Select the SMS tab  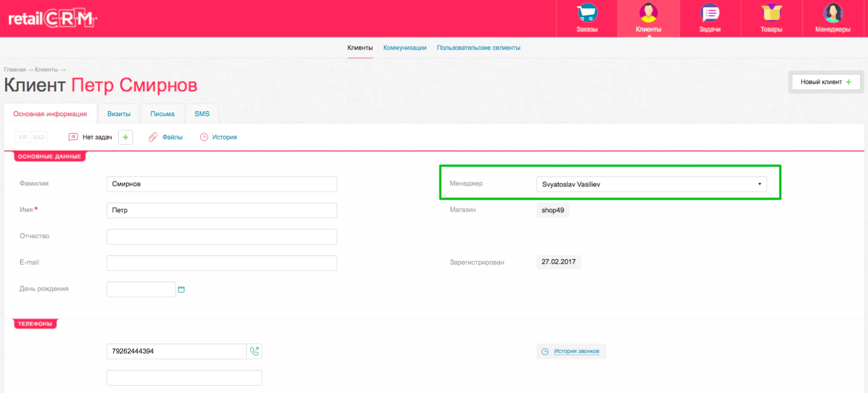[x=202, y=114]
